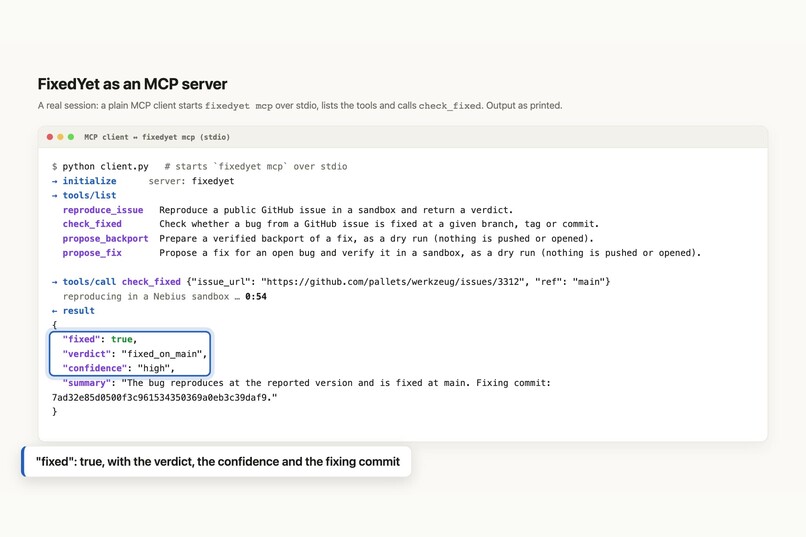806x537 pixels.
Task: Click the 'Reproduce a public GitHub issue' description
Action: [x=336, y=210]
